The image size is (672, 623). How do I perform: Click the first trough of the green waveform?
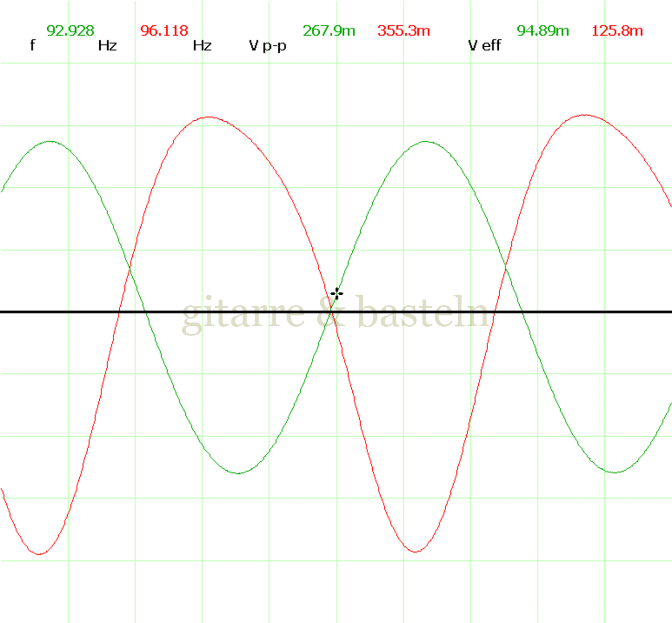point(238,473)
